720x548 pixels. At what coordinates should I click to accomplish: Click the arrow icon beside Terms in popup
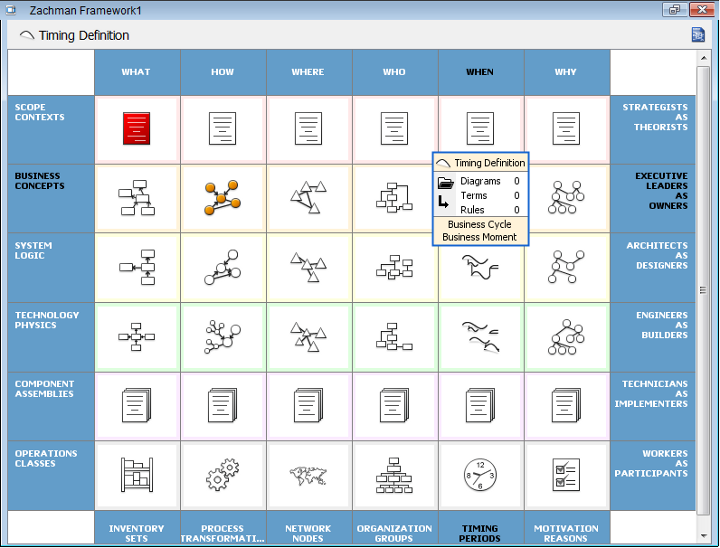click(443, 202)
